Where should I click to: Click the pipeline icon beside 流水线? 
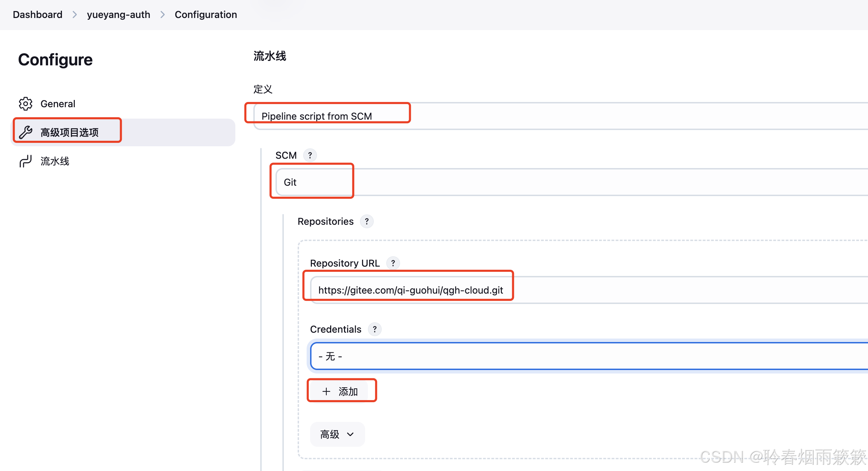tap(25, 161)
